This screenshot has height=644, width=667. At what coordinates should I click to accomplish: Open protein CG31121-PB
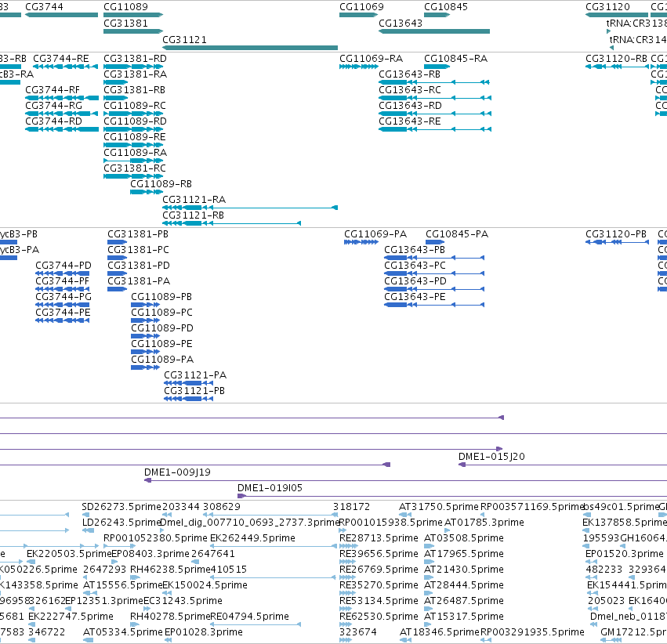194,392
